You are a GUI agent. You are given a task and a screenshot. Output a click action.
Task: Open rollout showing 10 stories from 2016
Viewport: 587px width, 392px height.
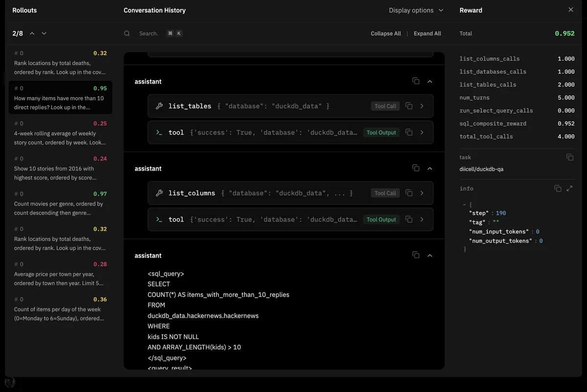click(61, 168)
